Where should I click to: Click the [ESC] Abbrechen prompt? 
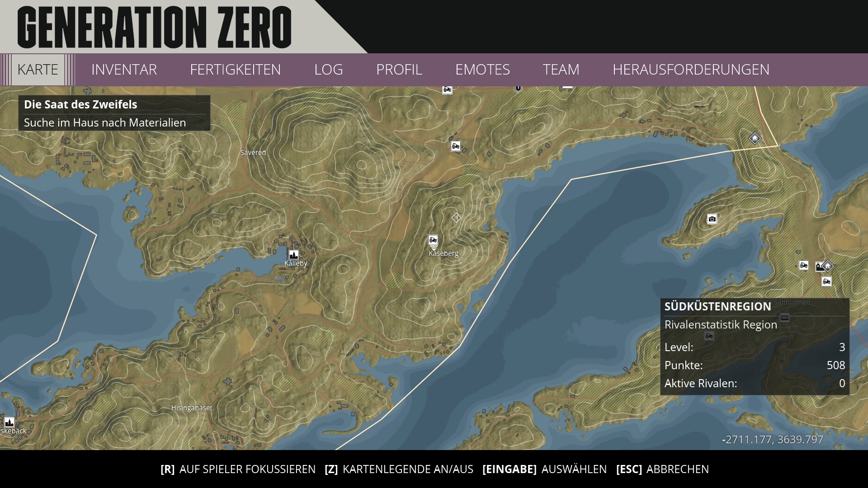(x=662, y=469)
